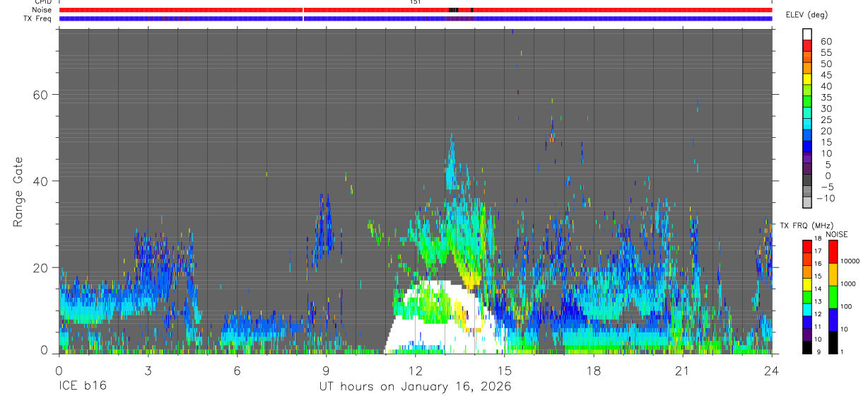Click the −10 label on ELEV scale
Screen dimensions: 868x401
coord(826,198)
